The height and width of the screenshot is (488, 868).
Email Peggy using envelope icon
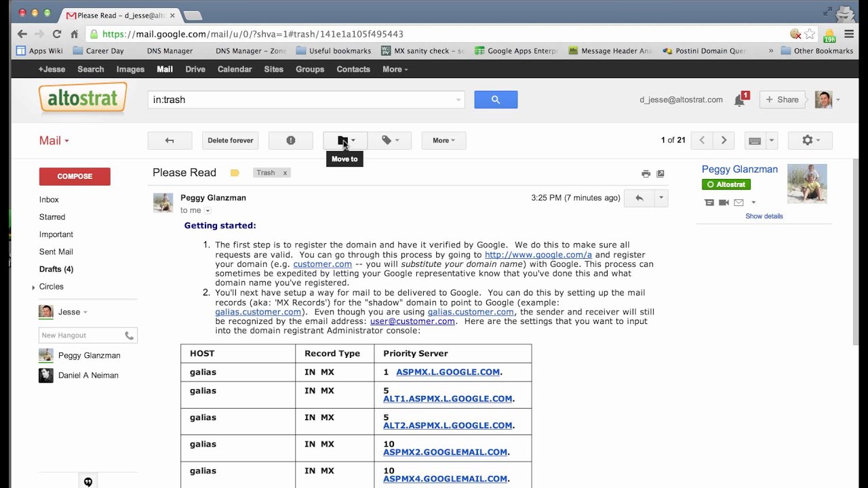[738, 203]
